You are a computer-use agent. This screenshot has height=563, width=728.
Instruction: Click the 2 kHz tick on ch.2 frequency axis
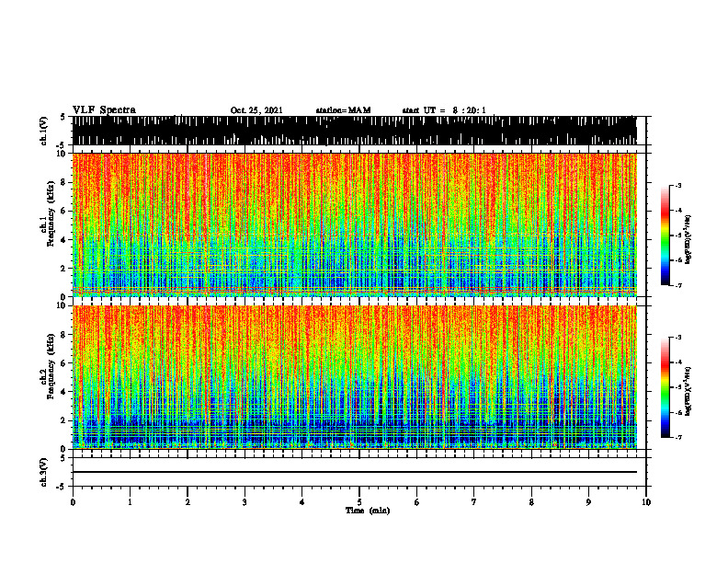click(63, 420)
